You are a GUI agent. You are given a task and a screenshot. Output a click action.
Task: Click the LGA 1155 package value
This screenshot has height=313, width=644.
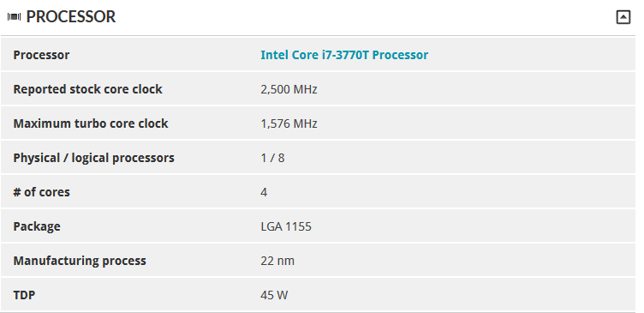[x=286, y=226]
